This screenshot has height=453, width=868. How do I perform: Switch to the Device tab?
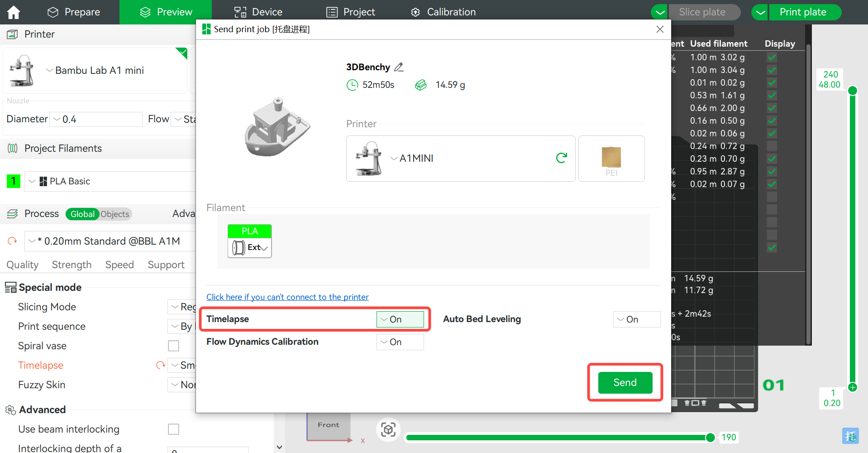[x=258, y=12]
